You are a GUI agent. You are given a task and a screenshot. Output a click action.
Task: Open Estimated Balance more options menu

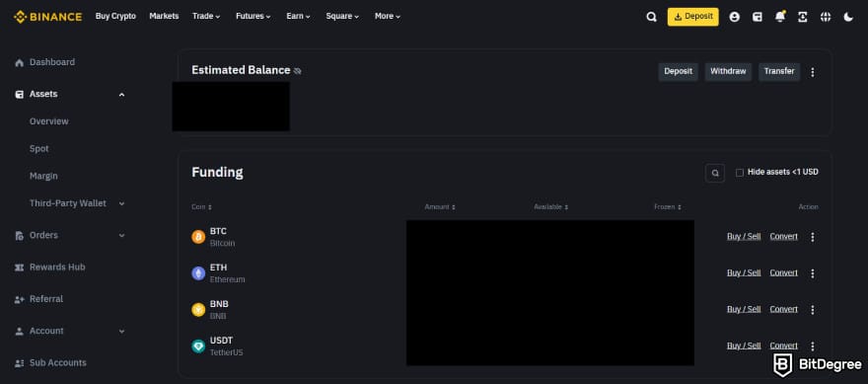(x=813, y=72)
